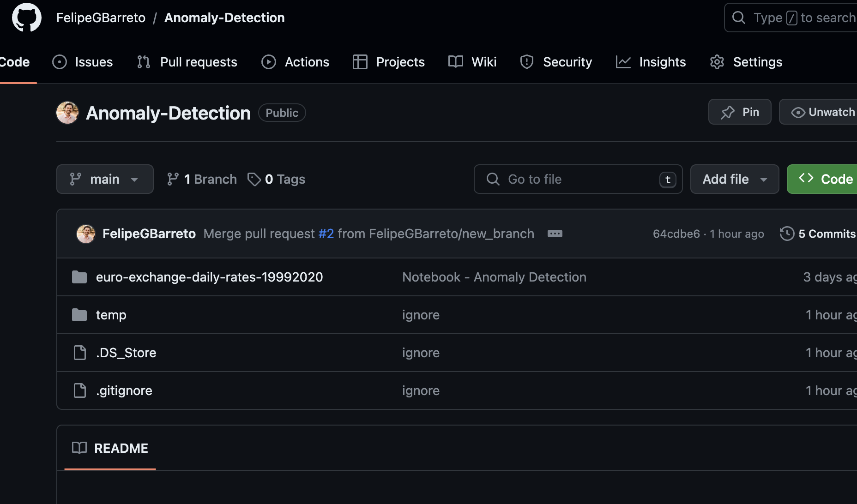Click the table icon on Projects tab
The image size is (857, 504).
360,62
